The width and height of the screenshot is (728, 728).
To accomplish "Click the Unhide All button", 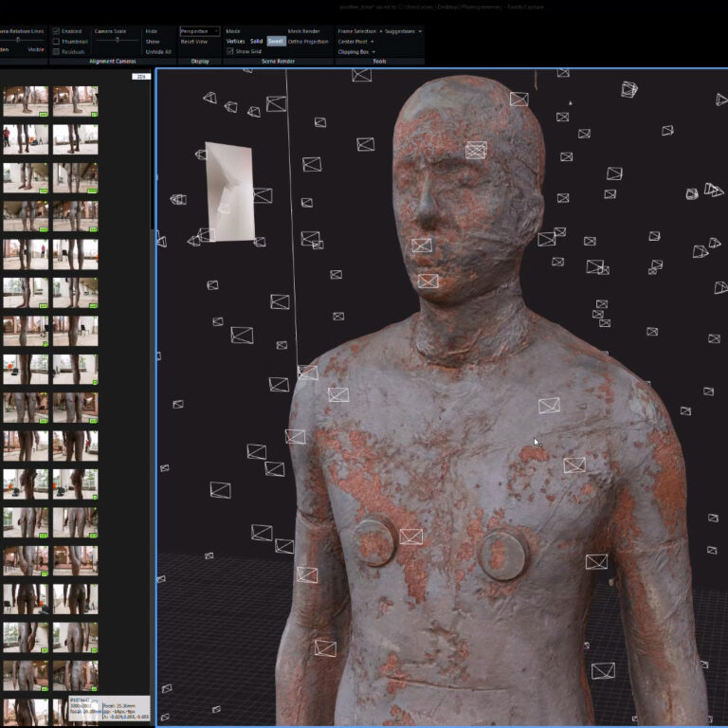I will point(158,52).
